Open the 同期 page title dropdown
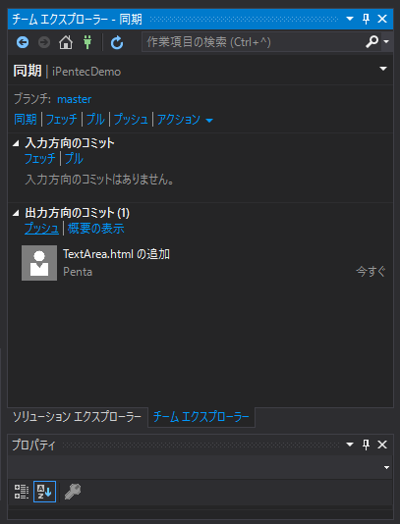Screen dimensions: 400x524 [x=383, y=69]
